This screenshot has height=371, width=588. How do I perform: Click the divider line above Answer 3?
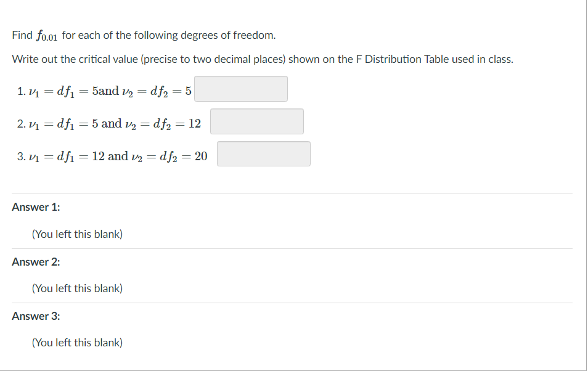(x=292, y=302)
